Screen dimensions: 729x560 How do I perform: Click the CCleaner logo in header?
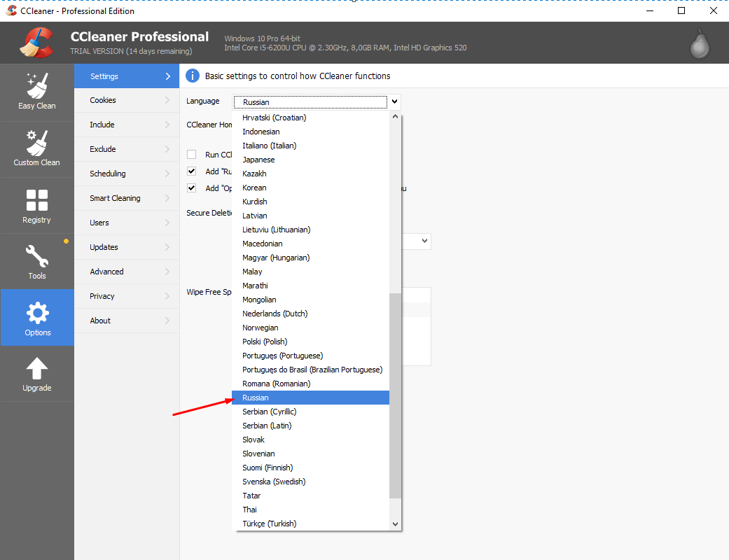pos(36,43)
